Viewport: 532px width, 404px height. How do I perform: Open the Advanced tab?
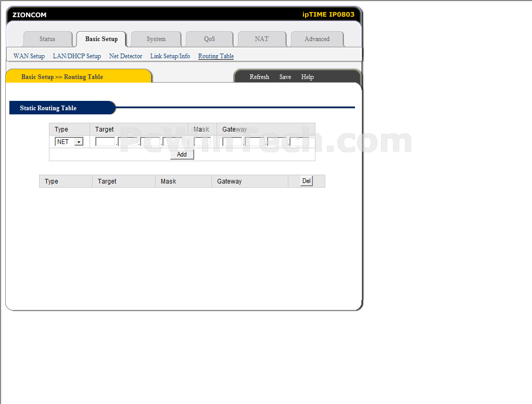point(316,39)
